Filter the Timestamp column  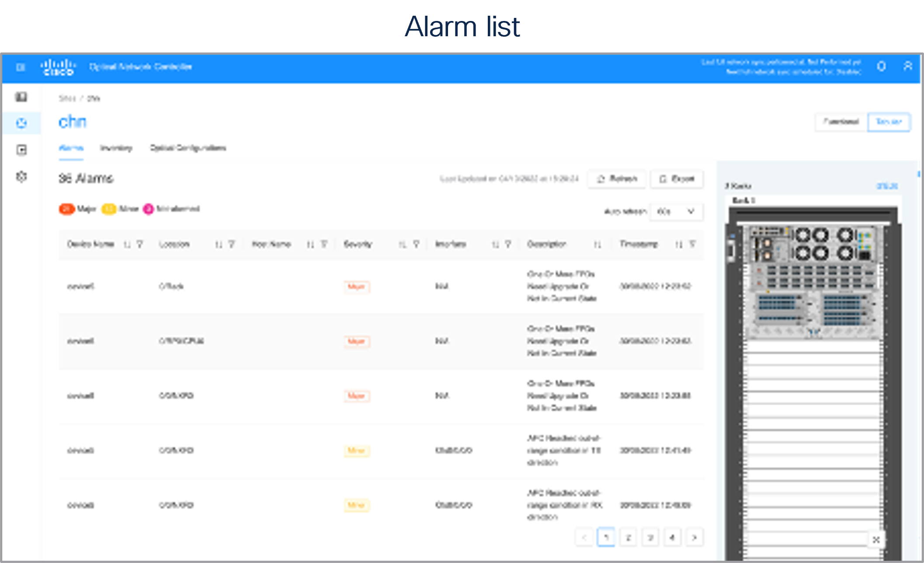point(692,244)
